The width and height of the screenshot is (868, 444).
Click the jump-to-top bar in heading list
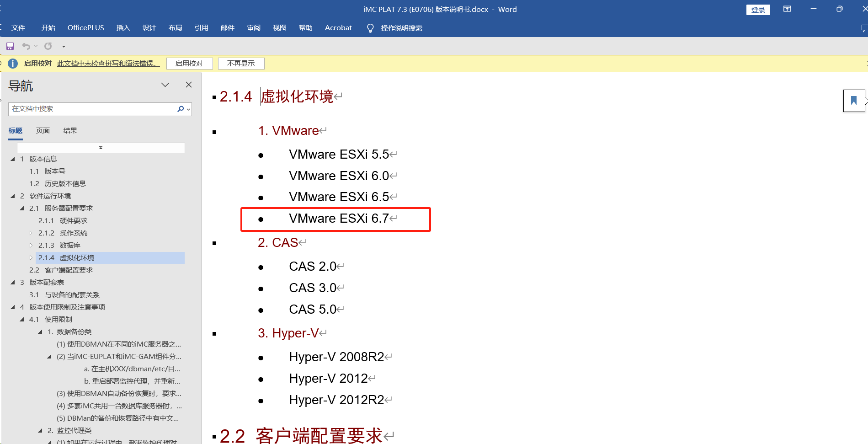click(101, 148)
